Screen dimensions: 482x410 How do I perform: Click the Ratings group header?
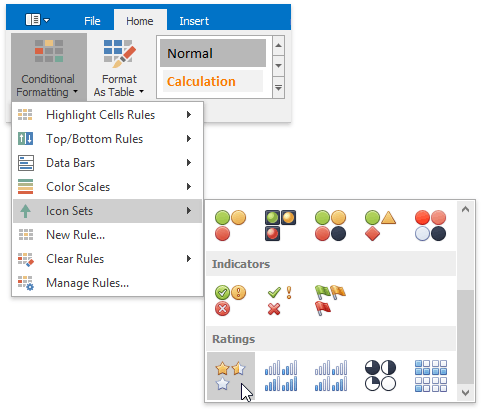(331, 339)
